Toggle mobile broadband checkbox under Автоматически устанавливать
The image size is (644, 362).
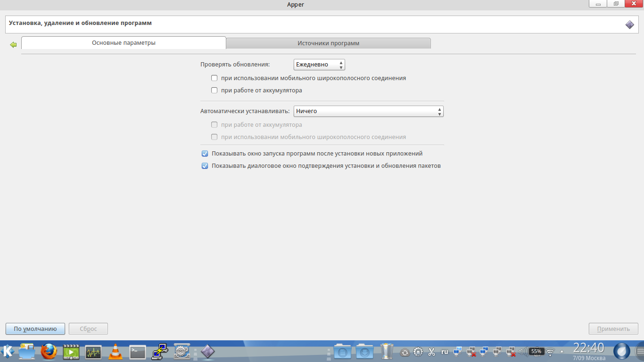click(215, 137)
